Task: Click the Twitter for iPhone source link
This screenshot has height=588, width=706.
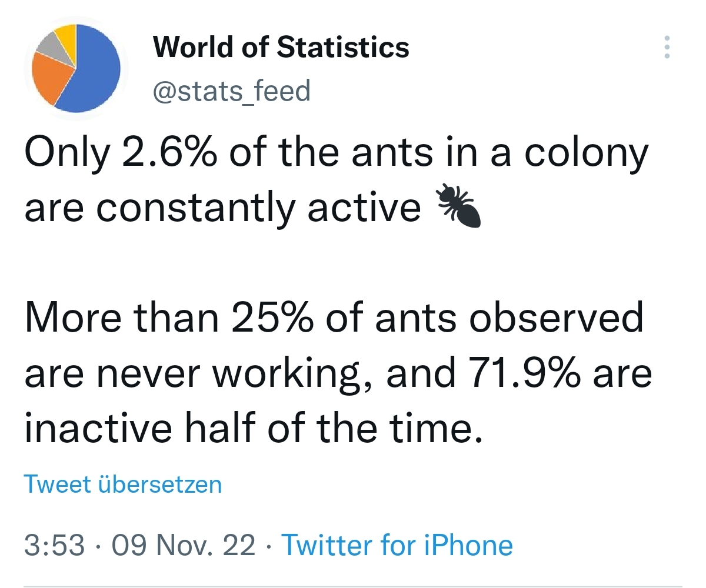Action: 397,544
